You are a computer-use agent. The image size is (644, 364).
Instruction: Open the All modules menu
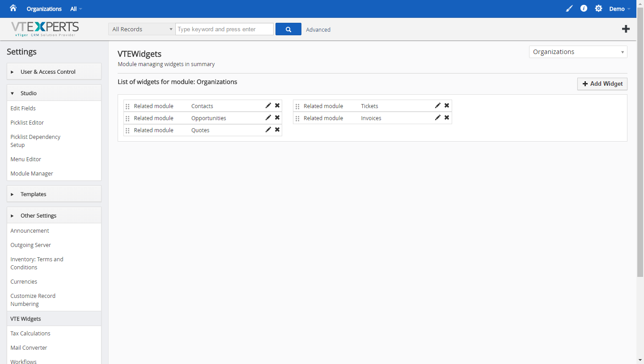coord(76,9)
